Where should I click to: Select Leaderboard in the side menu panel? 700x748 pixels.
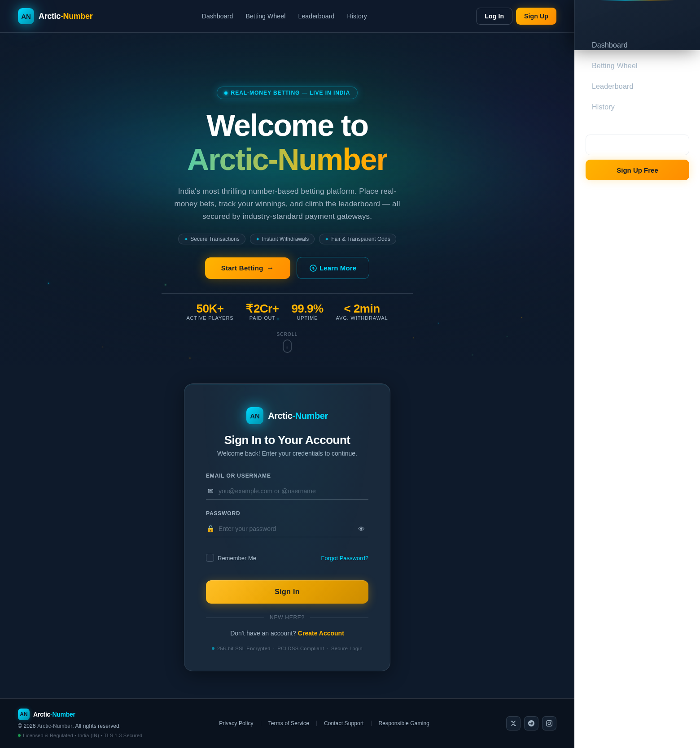tap(612, 86)
